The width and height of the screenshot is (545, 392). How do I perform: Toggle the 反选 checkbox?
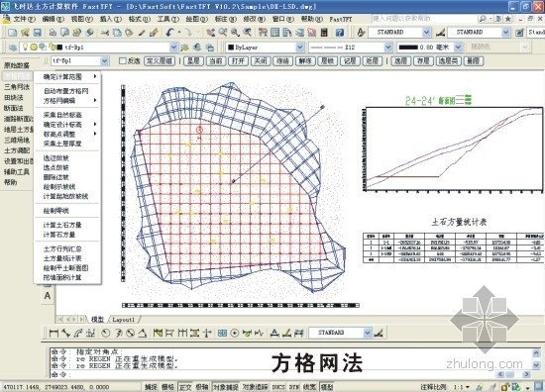(x=122, y=61)
